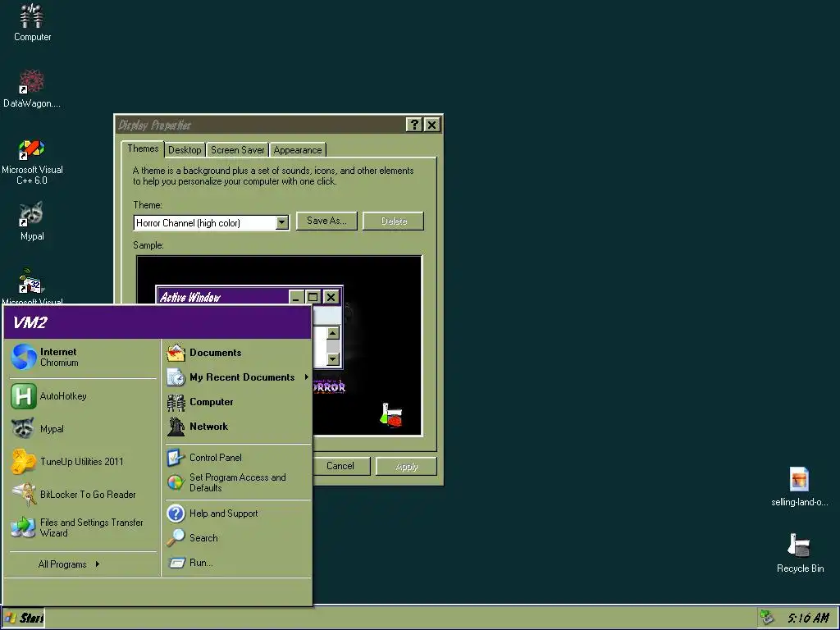The width and height of the screenshot is (840, 630).
Task: Switch to the Screen Saver tab
Action: tap(237, 150)
